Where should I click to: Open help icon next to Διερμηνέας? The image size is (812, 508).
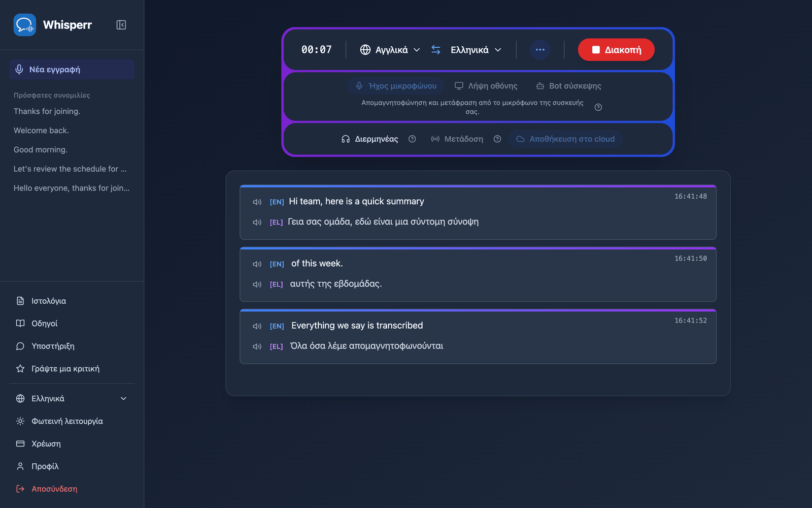pyautogui.click(x=412, y=139)
